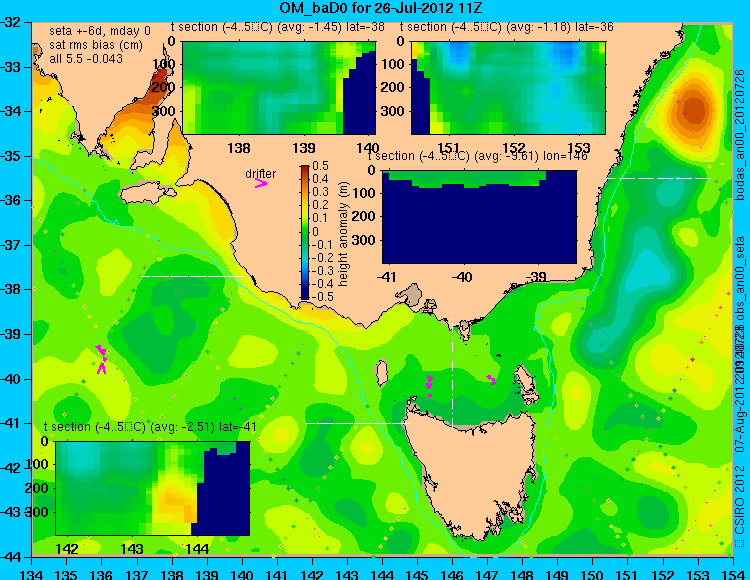The image size is (750, 580).
Task: Click the magenta drifter marker in Bass Strait near 145E
Action: 430,385
